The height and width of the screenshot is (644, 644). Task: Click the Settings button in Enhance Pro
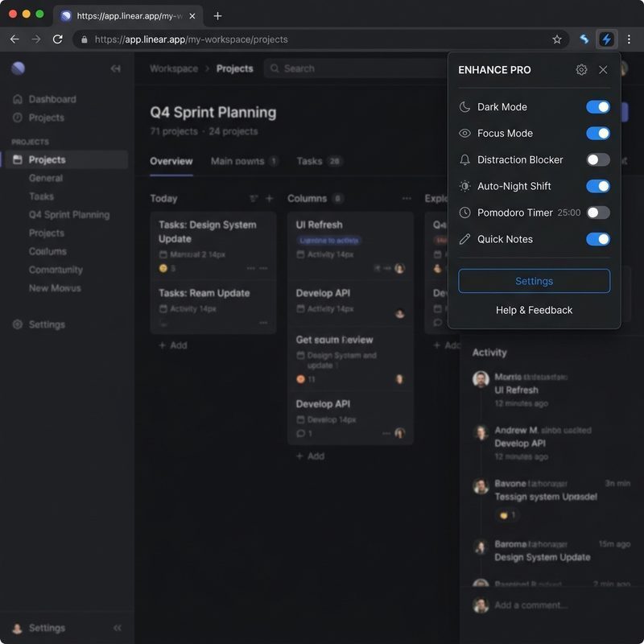click(534, 281)
